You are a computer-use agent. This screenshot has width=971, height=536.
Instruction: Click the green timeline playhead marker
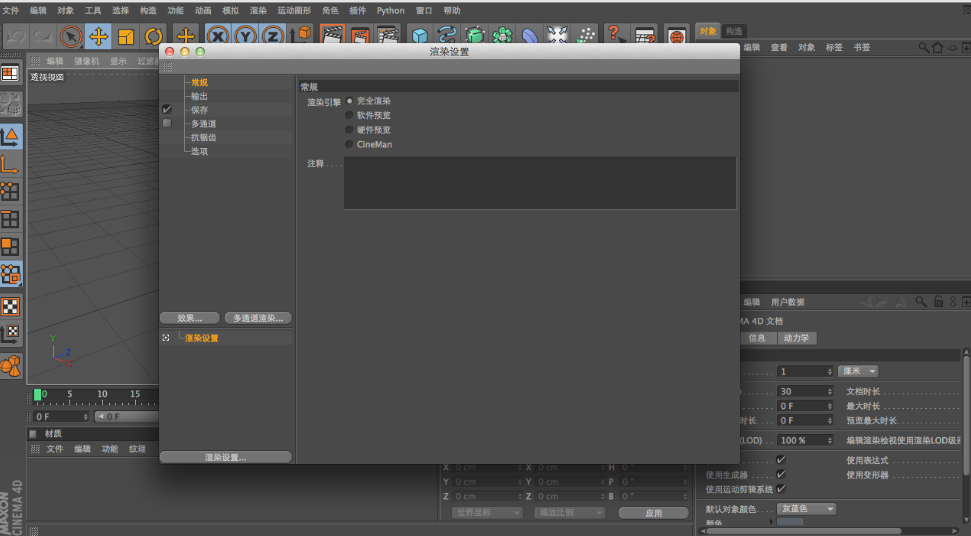tap(37, 394)
